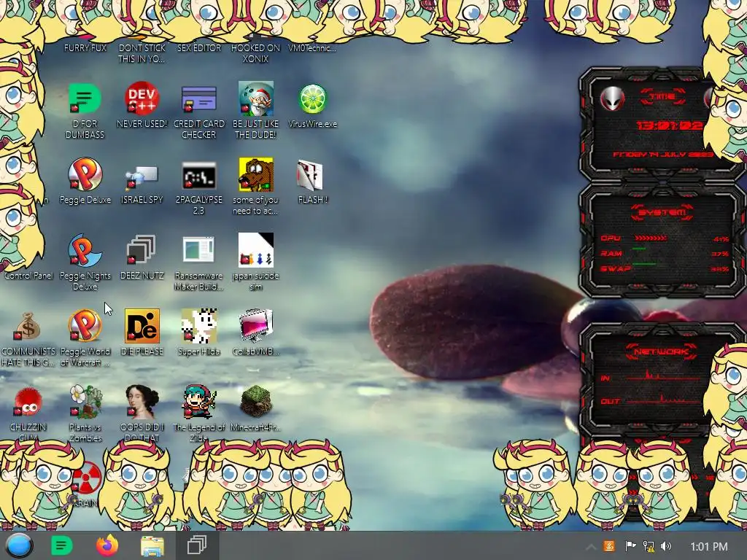The image size is (747, 560).
Task: Select the Control Panel desktop label
Action: coord(28,276)
